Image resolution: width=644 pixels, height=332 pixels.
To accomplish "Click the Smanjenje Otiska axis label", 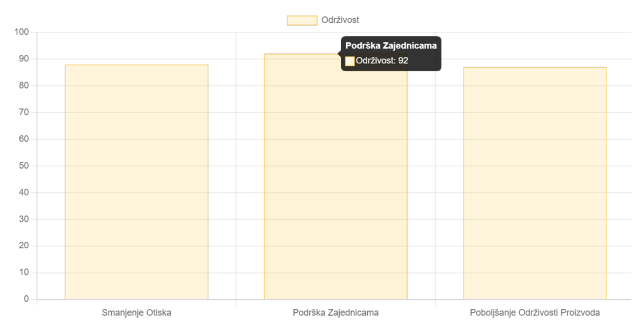I will point(136,312).
